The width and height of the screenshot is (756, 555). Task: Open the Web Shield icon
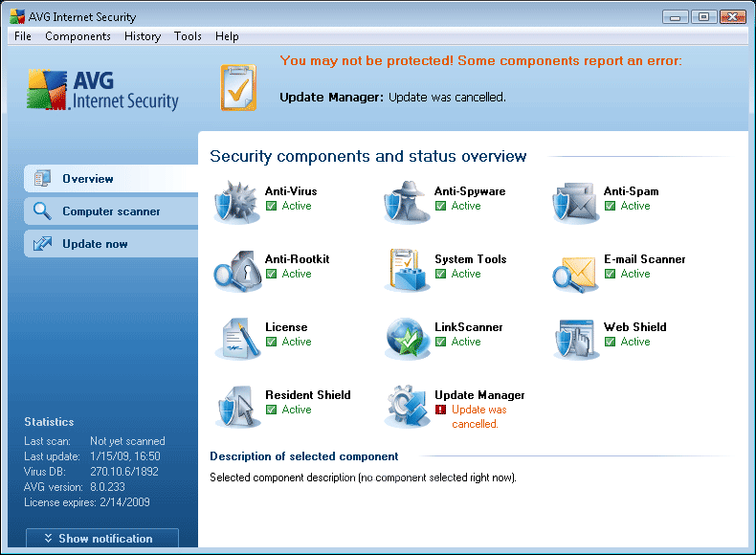[576, 339]
